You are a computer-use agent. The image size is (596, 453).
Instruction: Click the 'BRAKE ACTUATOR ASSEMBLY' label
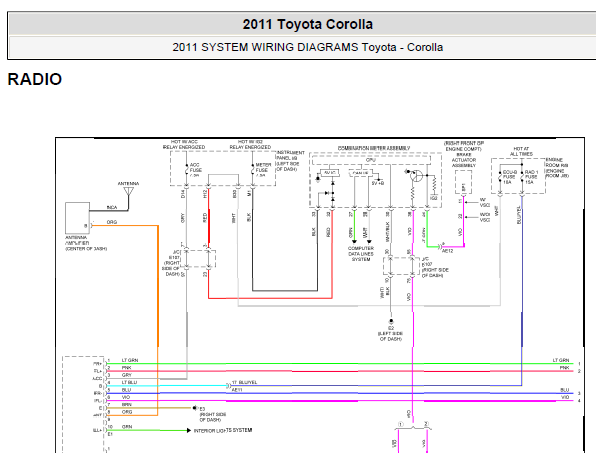[x=463, y=160]
